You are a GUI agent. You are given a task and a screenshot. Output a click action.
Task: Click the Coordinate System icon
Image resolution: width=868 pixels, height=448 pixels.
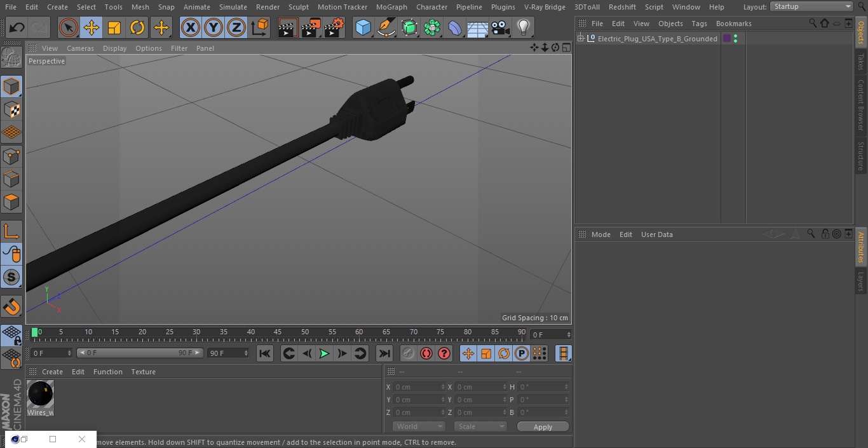pos(259,27)
